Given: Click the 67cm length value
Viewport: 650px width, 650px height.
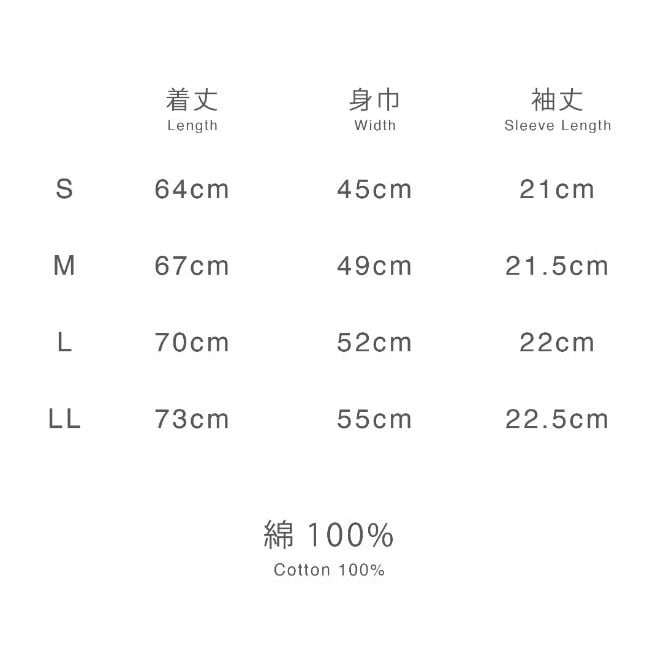Looking at the screenshot, I should (x=192, y=266).
